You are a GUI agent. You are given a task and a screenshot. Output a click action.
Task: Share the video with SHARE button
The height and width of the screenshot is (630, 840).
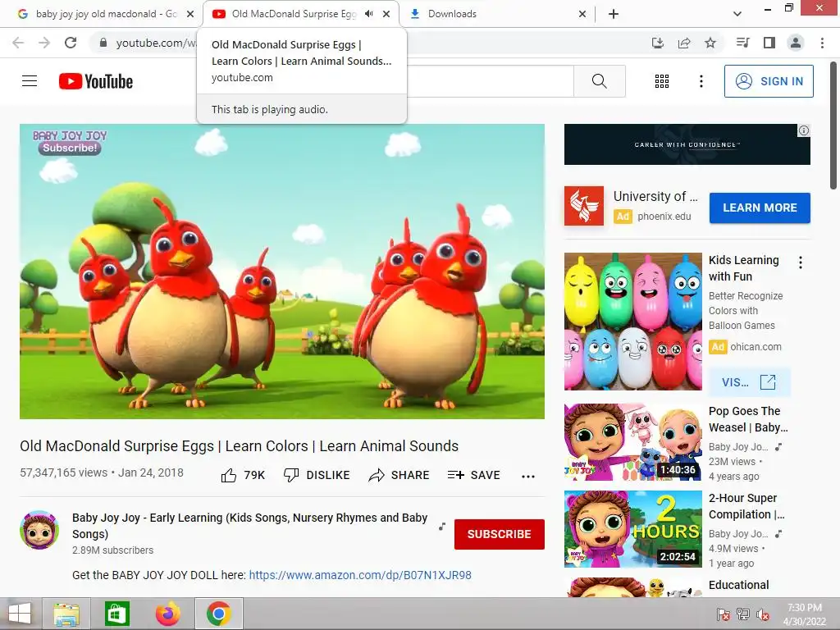coord(399,475)
